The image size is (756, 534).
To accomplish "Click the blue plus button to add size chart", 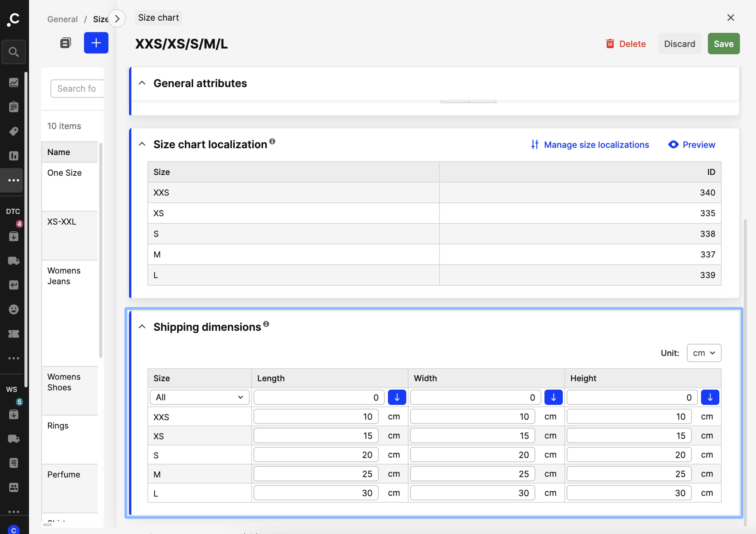I will 96,43.
